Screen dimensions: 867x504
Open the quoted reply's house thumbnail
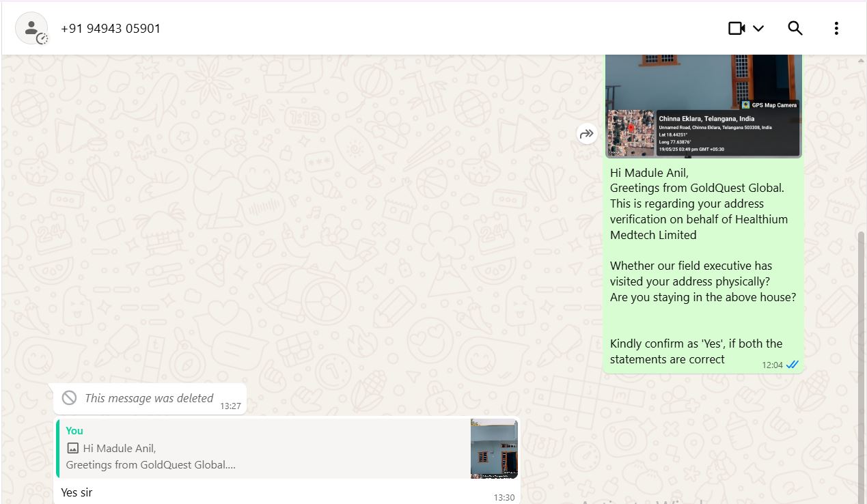[494, 449]
